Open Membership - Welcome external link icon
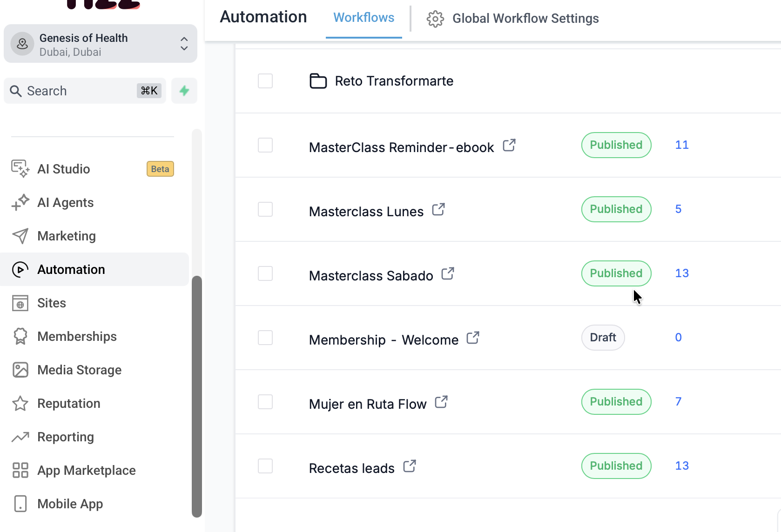 473,338
